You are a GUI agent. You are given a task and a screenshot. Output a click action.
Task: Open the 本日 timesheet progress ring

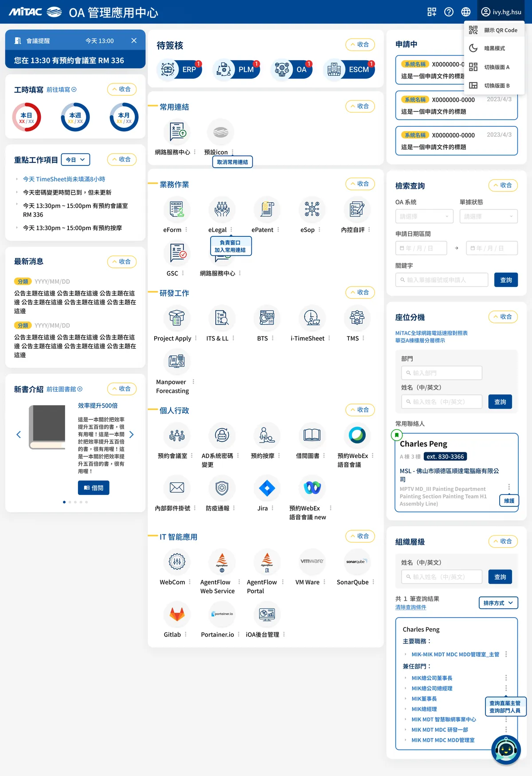pos(27,118)
